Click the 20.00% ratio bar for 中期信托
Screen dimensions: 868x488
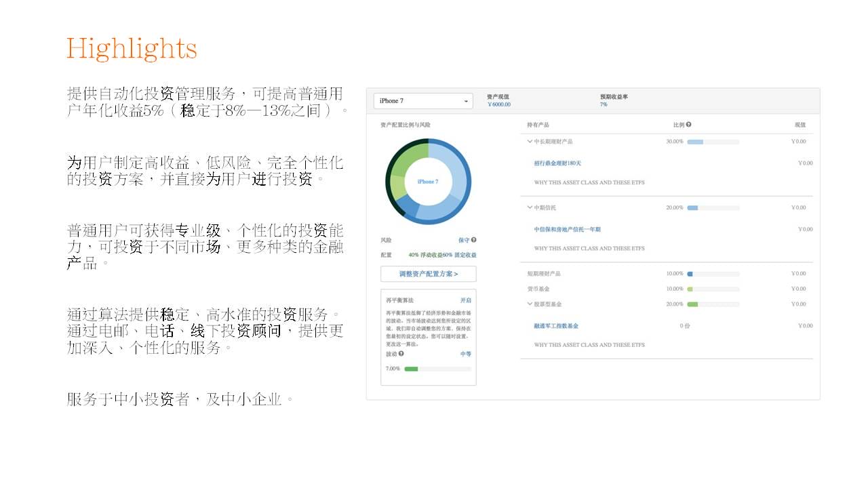(x=713, y=207)
